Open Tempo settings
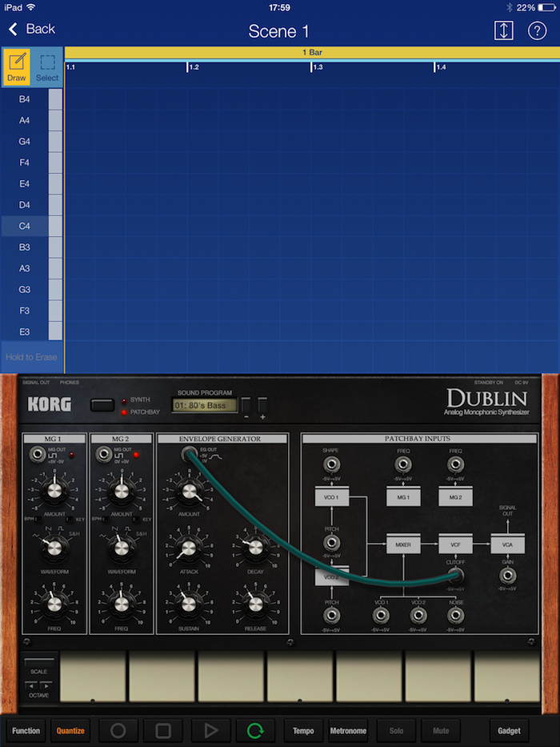 (303, 731)
